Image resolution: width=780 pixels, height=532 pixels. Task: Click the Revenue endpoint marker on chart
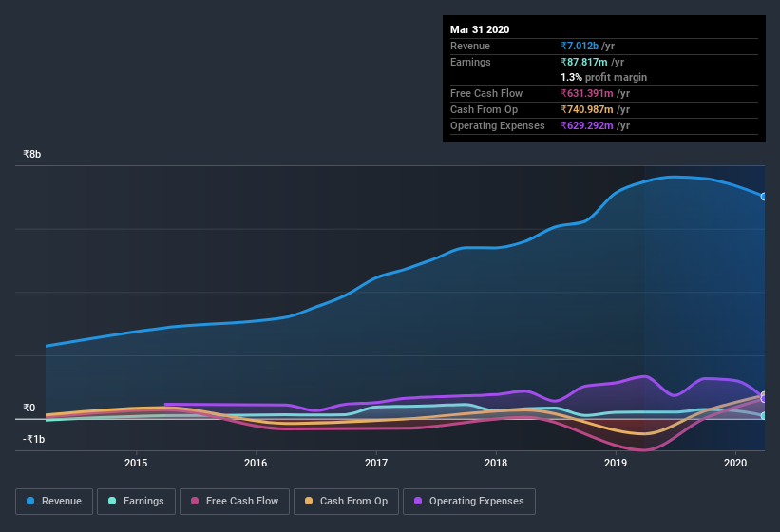[x=764, y=197]
